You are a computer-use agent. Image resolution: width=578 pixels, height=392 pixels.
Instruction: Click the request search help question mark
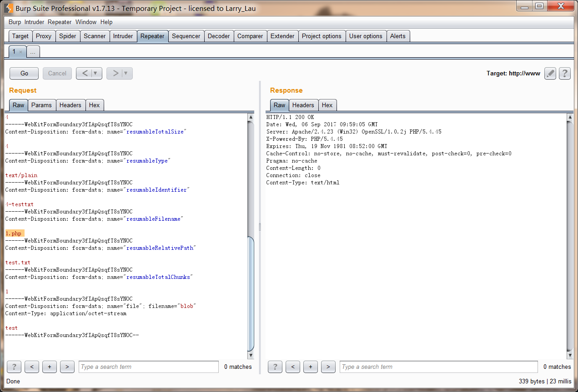14,367
